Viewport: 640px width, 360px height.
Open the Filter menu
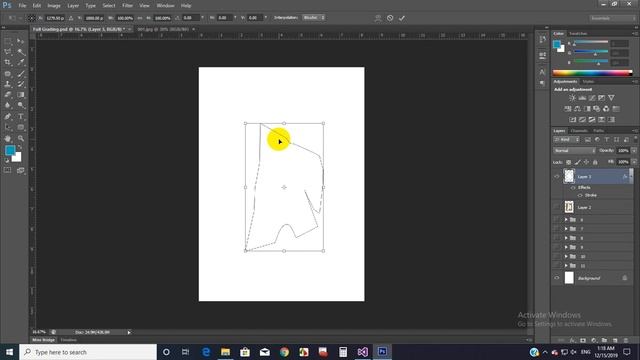(127, 6)
